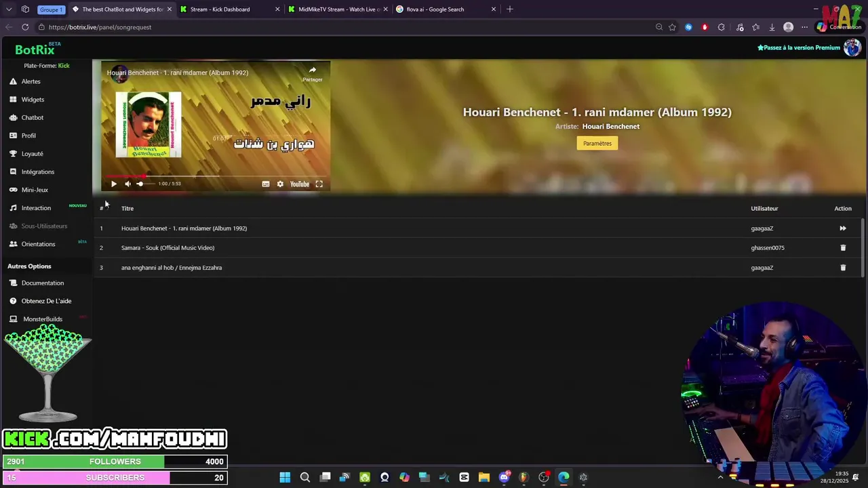The height and width of the screenshot is (488, 868).
Task: Click the BotRix logo
Action: [35, 49]
